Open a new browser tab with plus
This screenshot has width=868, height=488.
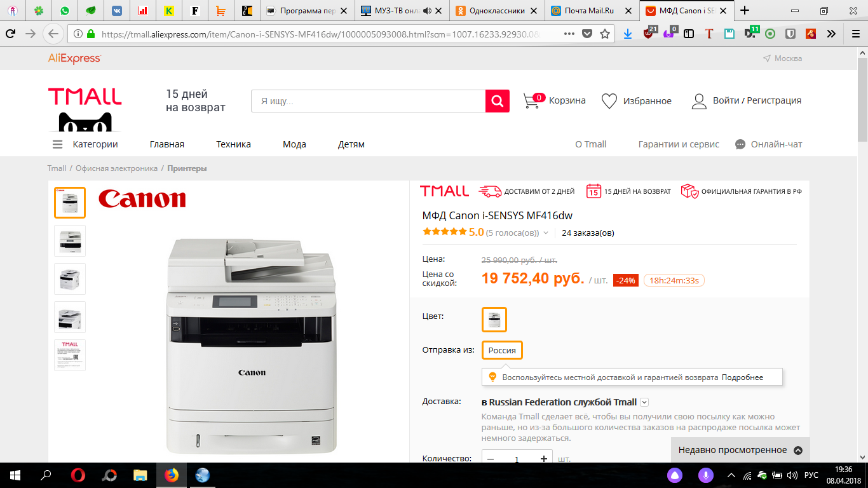[745, 10]
